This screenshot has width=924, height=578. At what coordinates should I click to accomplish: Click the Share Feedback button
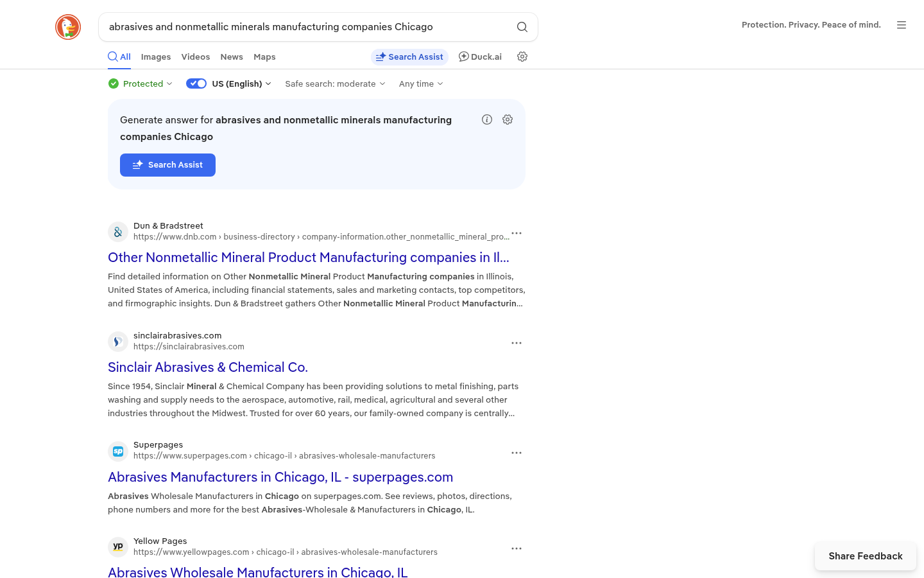(x=866, y=556)
